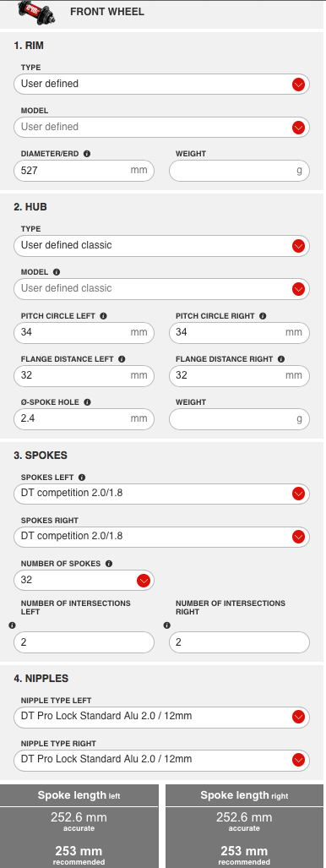Click info icon for Pitch Circle Left
The width and height of the screenshot is (326, 868).
pos(104,316)
